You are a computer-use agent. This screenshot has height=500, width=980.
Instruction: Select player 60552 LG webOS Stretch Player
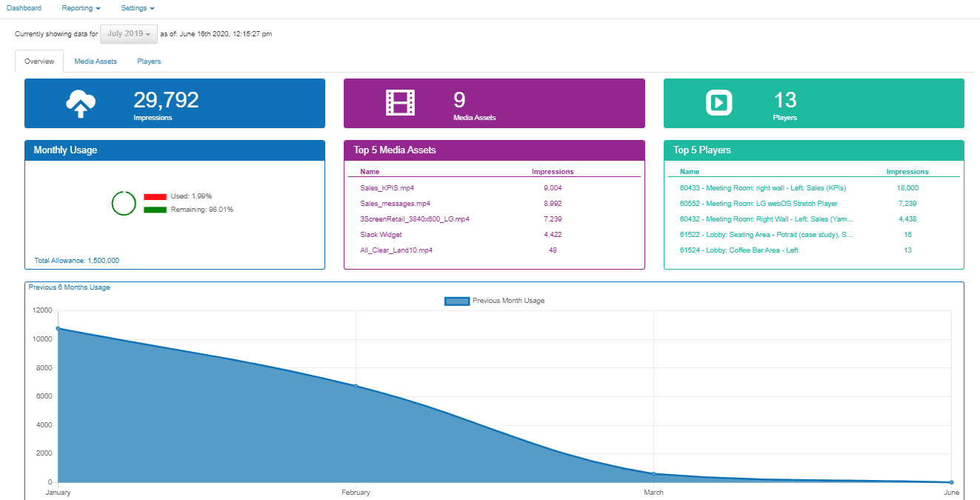click(758, 204)
